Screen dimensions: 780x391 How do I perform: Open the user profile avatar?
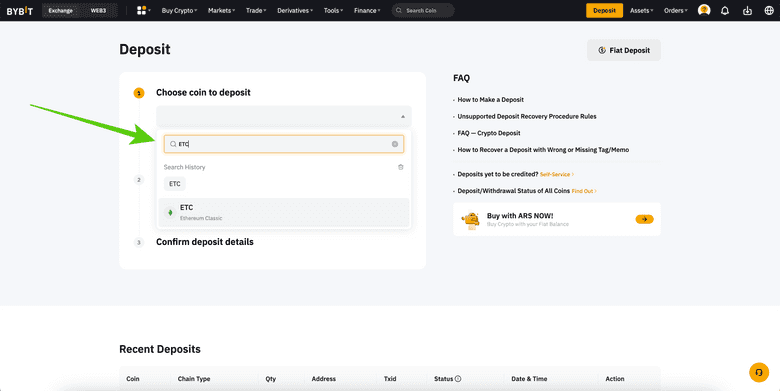pos(704,10)
